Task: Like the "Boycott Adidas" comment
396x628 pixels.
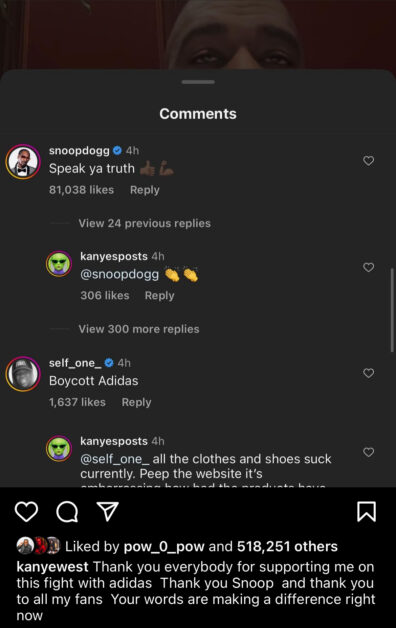Action: tap(368, 373)
